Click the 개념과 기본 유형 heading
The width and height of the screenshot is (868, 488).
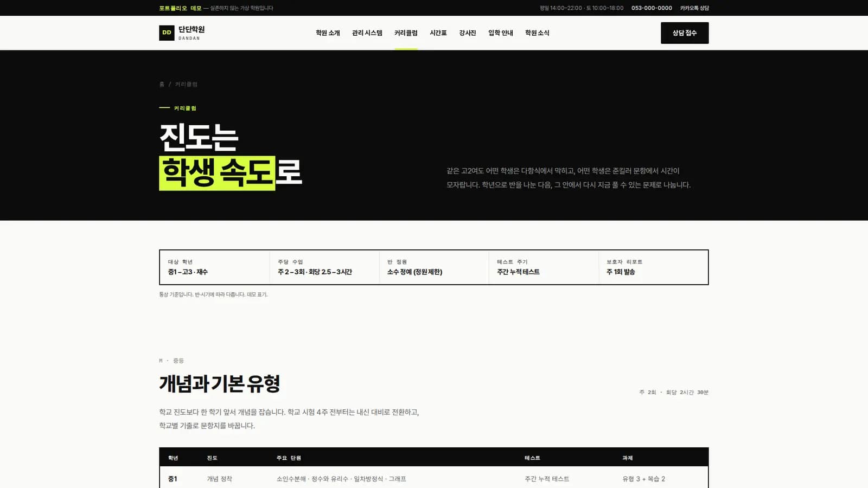[x=220, y=383]
